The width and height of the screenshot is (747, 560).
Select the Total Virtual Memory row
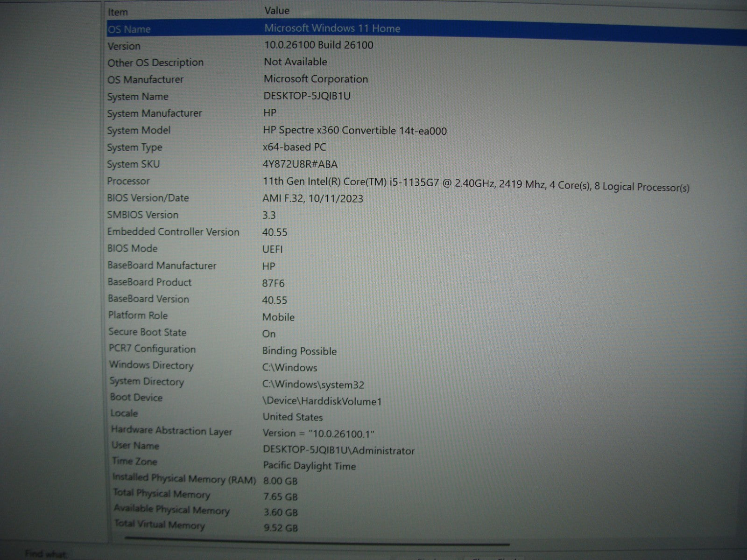[x=160, y=525]
